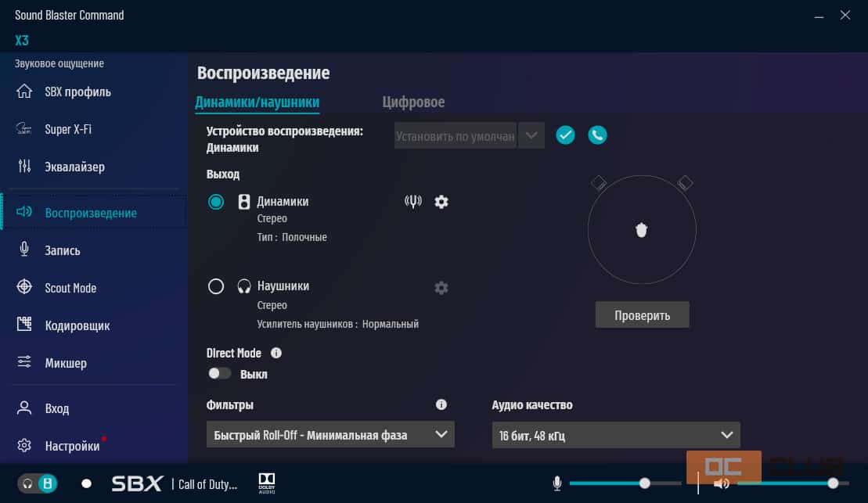The width and height of the screenshot is (868, 503).
Task: Open Эквалайзер in the sidebar
Action: (x=74, y=167)
